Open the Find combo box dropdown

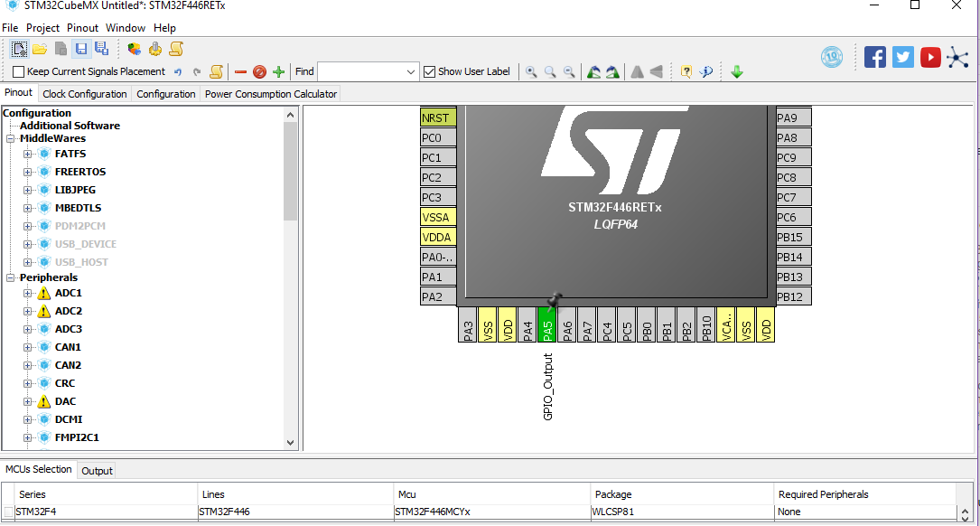coord(410,72)
